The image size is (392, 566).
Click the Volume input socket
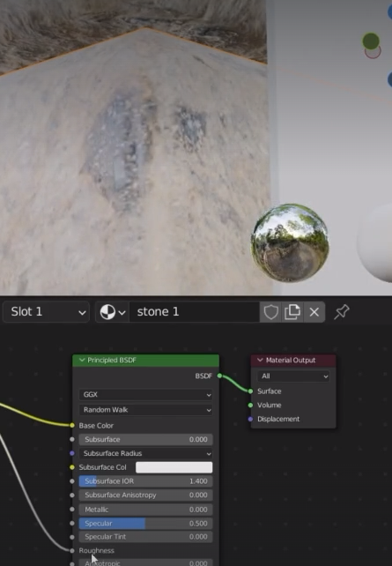pyautogui.click(x=250, y=405)
